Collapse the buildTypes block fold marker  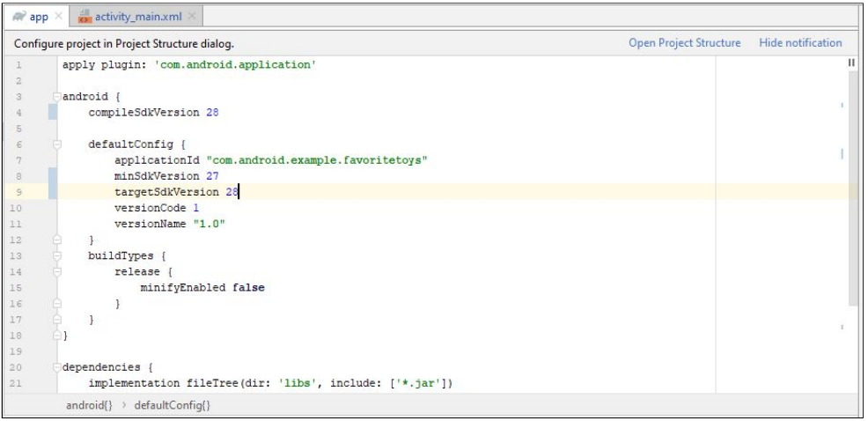[57, 256]
